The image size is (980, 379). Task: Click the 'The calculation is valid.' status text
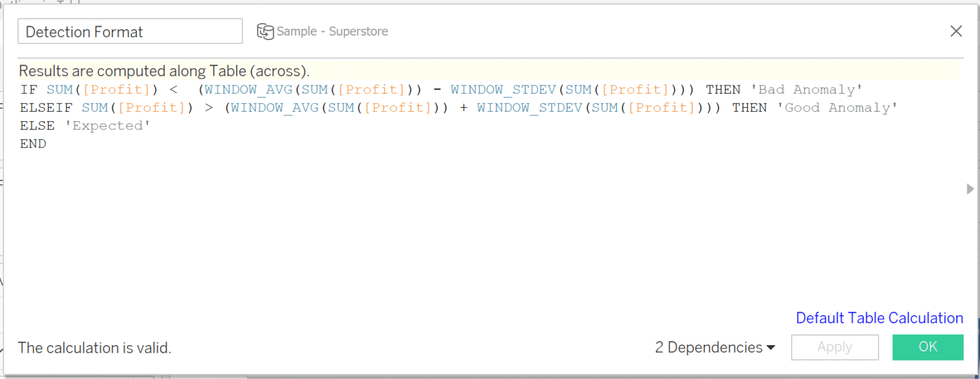click(94, 348)
